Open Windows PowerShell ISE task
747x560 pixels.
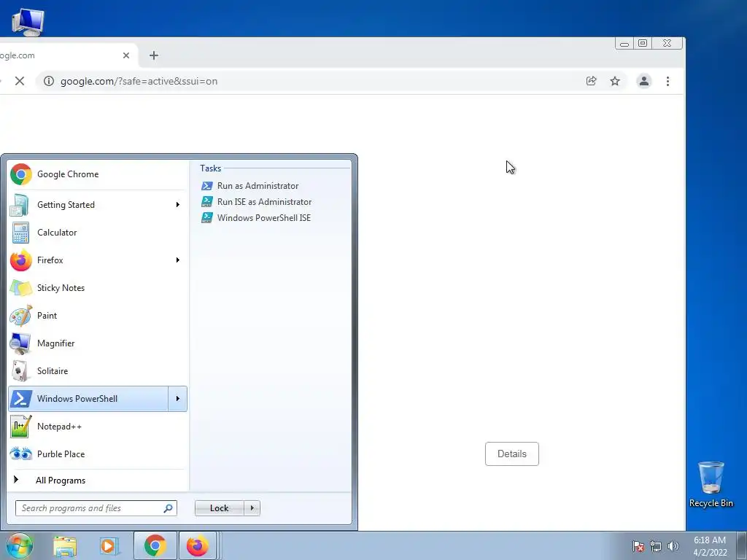point(256,217)
